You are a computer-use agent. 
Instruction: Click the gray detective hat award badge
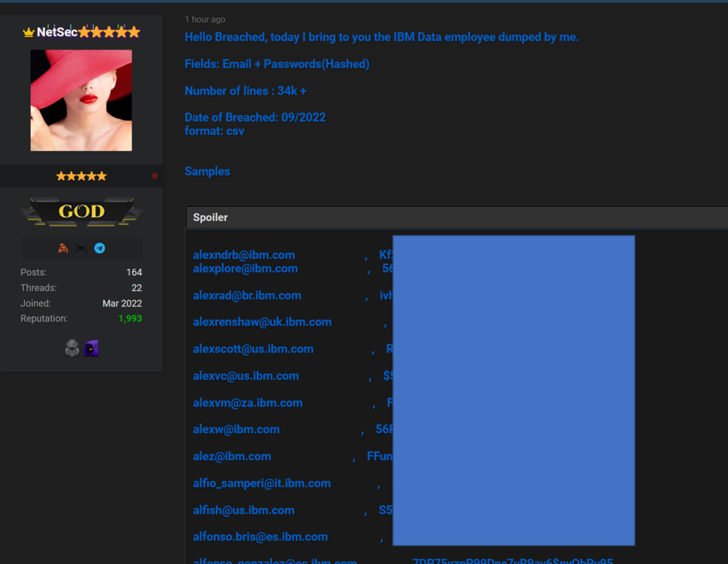[72, 348]
